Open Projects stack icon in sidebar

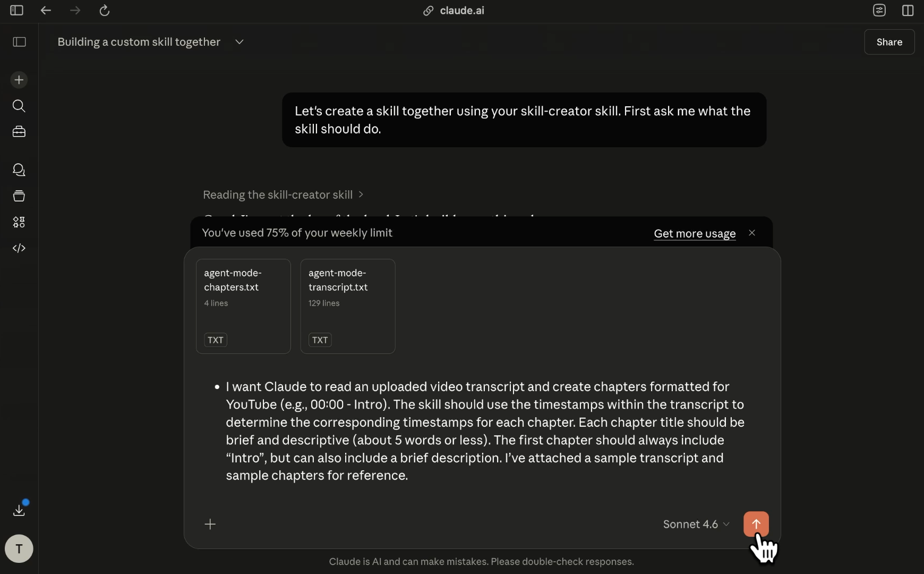tap(19, 196)
